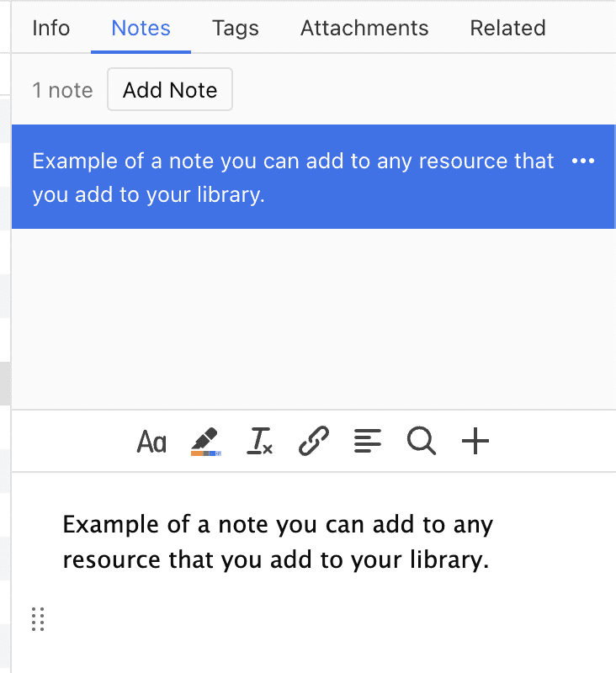The height and width of the screenshot is (673, 616).
Task: Open the text alignment options
Action: click(368, 441)
